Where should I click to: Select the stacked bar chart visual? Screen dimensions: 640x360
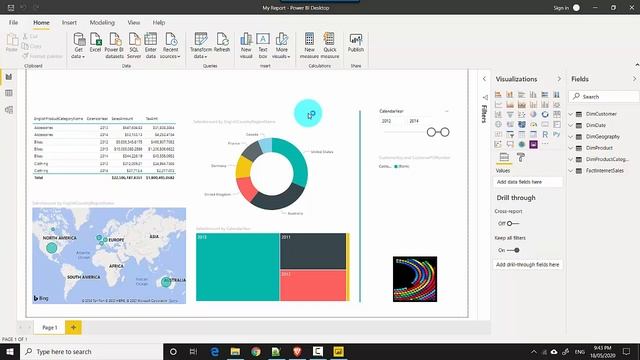point(498,94)
